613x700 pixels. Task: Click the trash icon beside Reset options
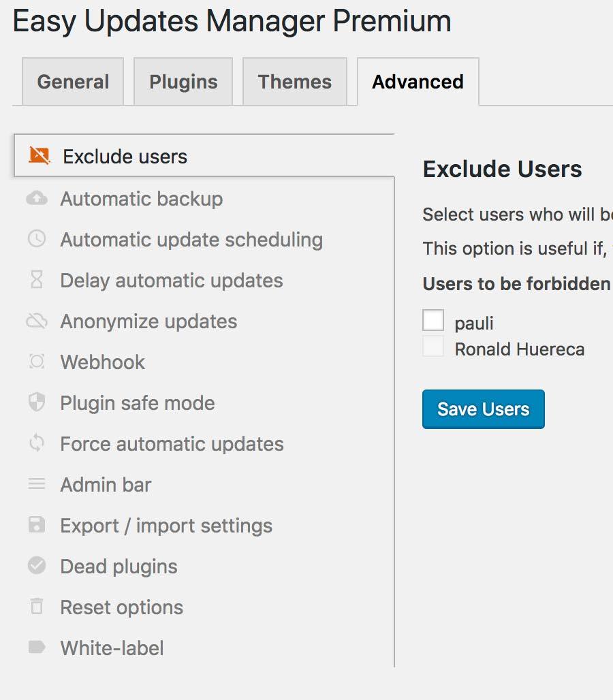coord(36,607)
